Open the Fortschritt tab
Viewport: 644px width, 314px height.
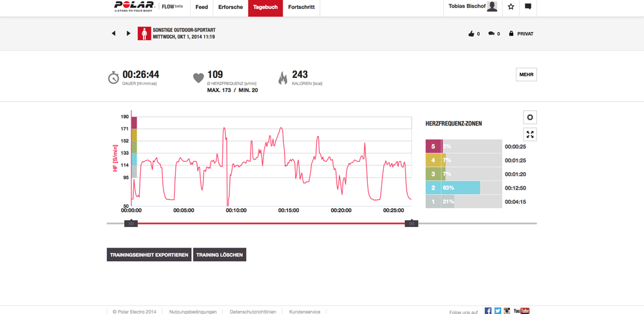[301, 7]
